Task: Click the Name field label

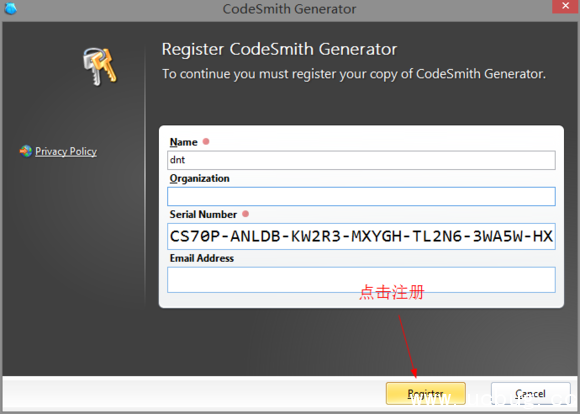Action: [x=183, y=142]
